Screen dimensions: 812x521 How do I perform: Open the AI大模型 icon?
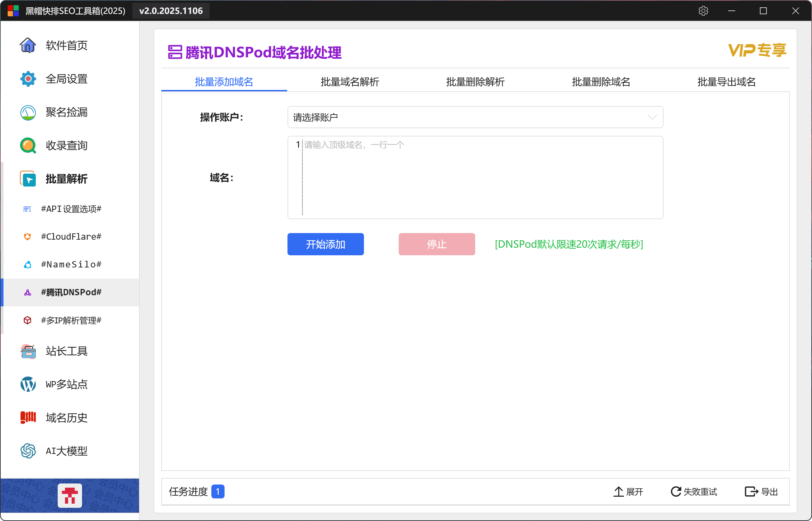coord(28,451)
